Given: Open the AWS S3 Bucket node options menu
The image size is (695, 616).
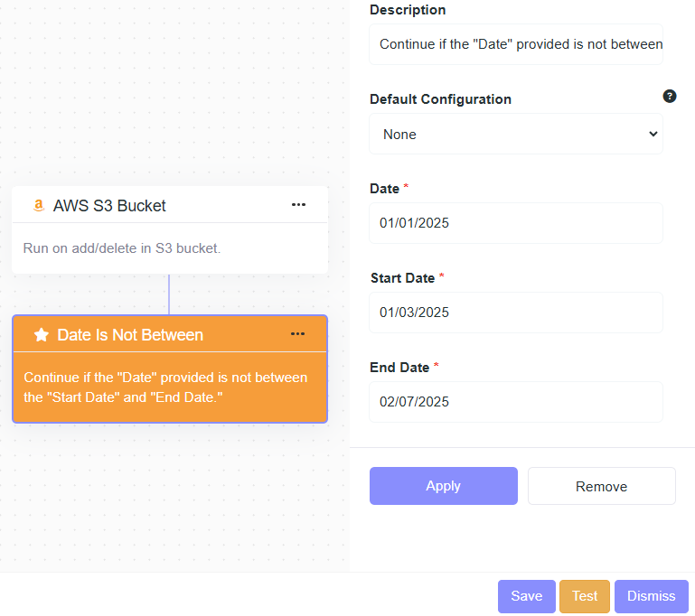Looking at the screenshot, I should pos(298,205).
